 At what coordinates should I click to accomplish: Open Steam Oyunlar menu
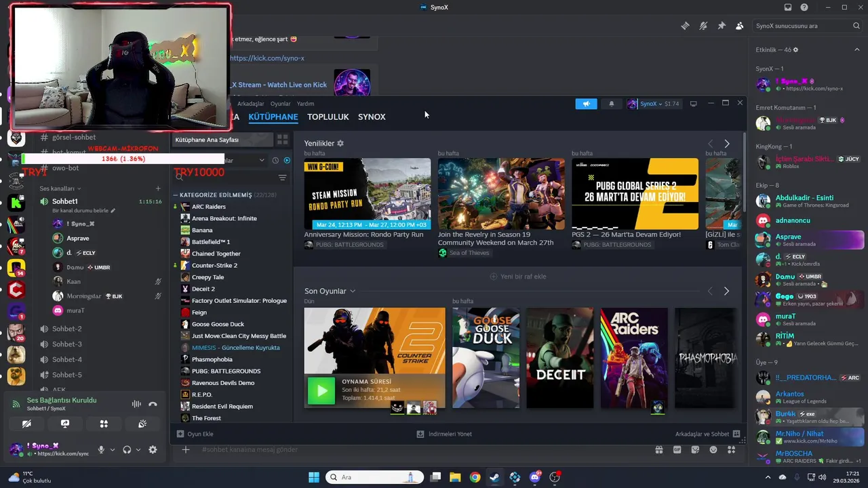pyautogui.click(x=280, y=104)
